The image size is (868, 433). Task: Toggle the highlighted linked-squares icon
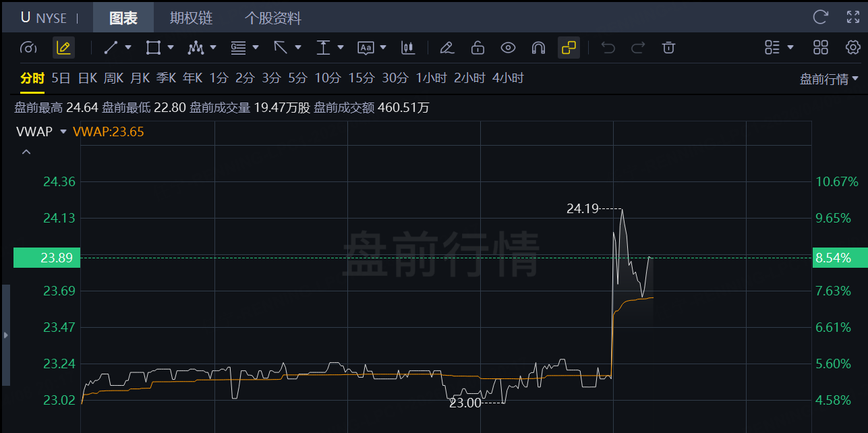569,48
